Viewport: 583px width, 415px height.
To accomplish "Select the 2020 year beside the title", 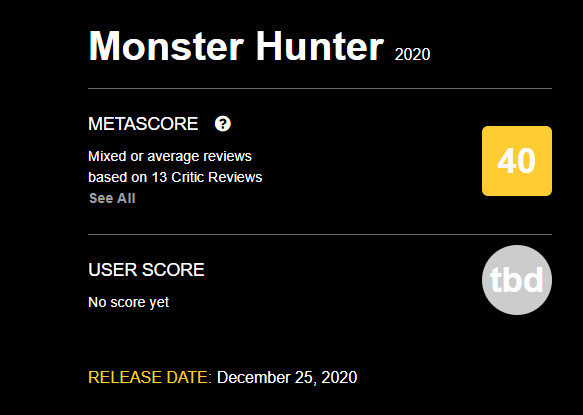I will point(412,55).
